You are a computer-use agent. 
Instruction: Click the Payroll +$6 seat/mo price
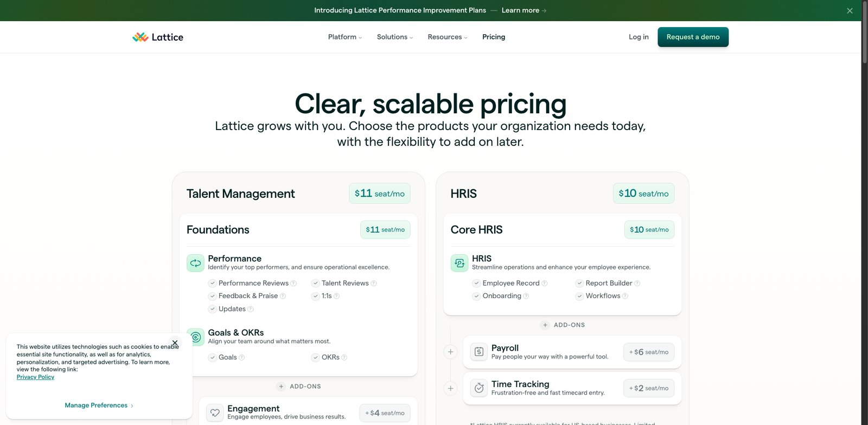click(649, 352)
